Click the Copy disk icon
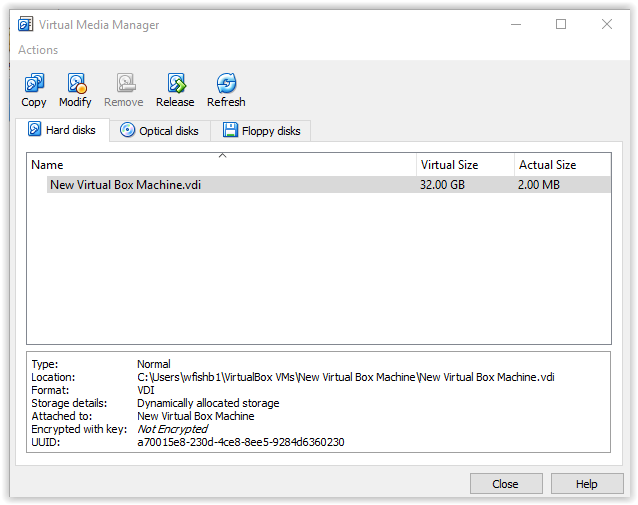638x505 pixels. (x=34, y=84)
